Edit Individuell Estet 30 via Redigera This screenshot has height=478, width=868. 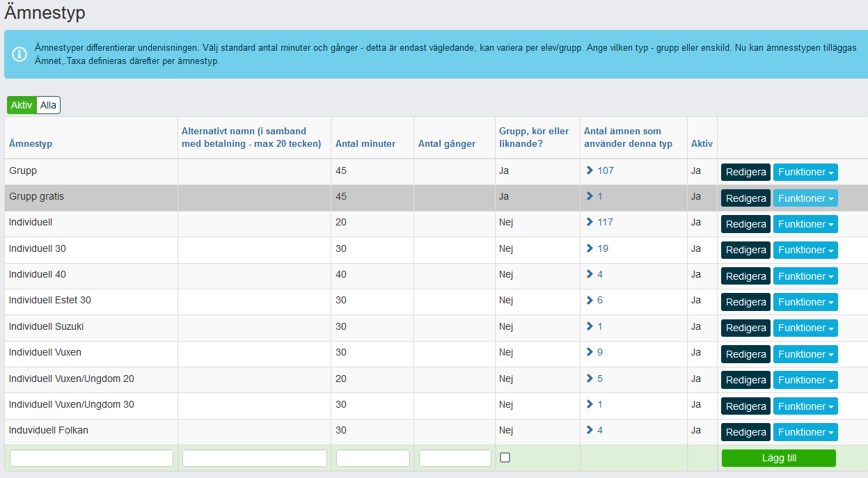point(745,302)
